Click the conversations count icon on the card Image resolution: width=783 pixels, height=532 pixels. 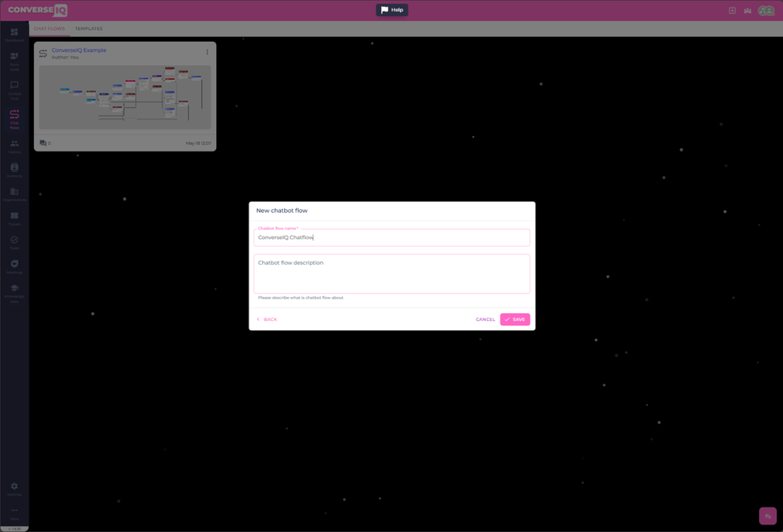point(43,143)
